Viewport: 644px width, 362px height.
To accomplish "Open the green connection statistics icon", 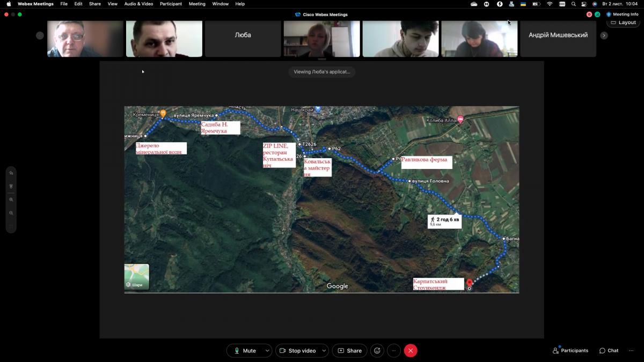I will click(x=597, y=14).
